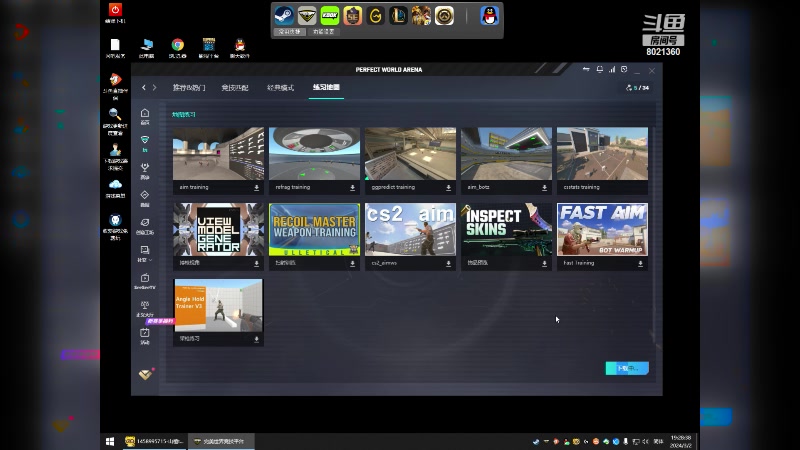Open Google Chrome from the desktop
The height and width of the screenshot is (450, 800).
point(178,48)
